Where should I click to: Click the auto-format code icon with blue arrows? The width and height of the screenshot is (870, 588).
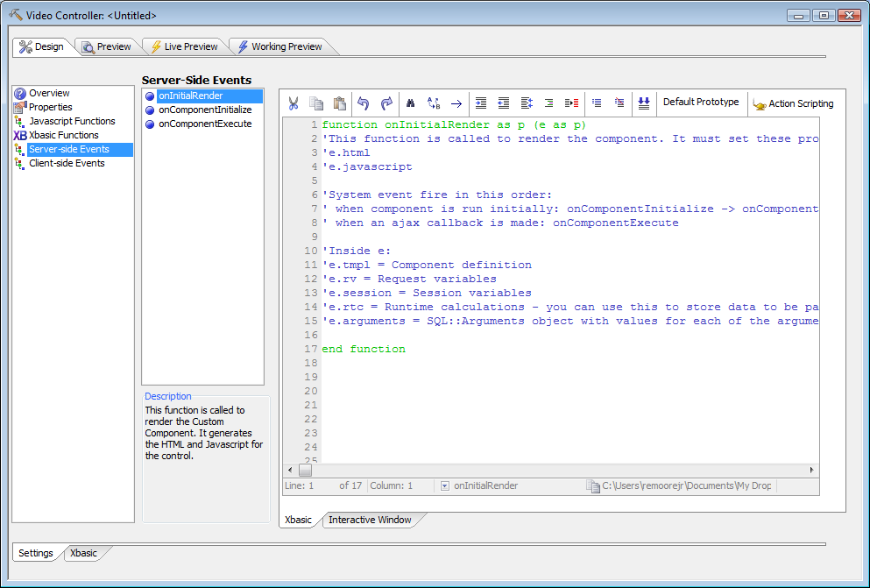coord(527,103)
